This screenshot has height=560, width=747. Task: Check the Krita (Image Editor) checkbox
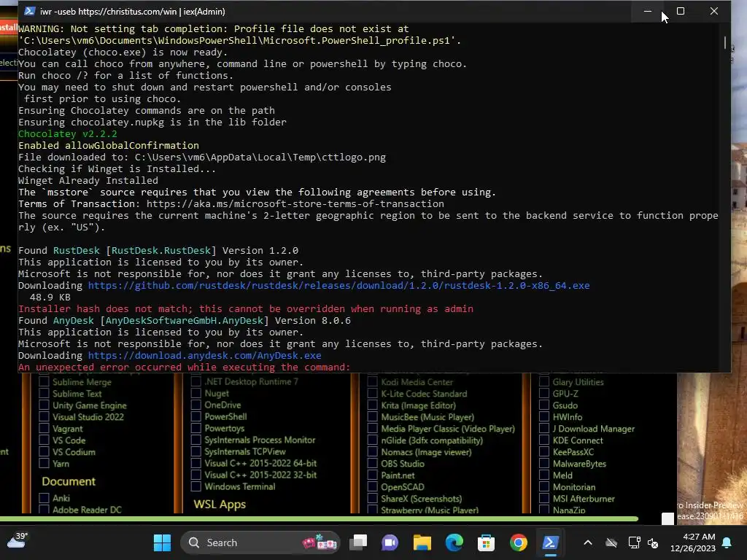click(373, 405)
